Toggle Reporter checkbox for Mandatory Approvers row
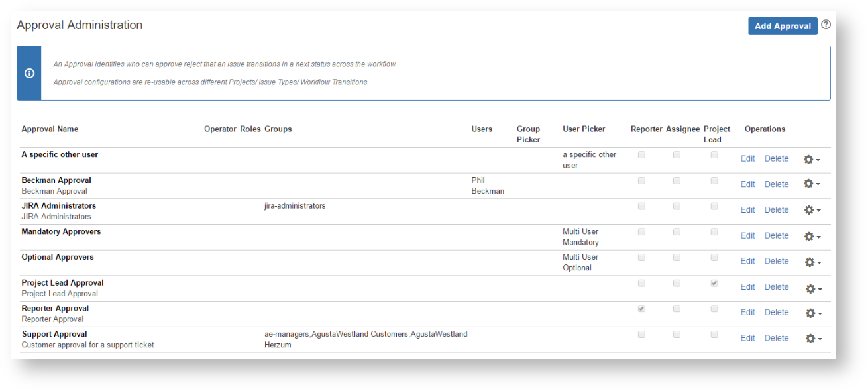Image resolution: width=868 pixels, height=391 pixels. coord(641,232)
